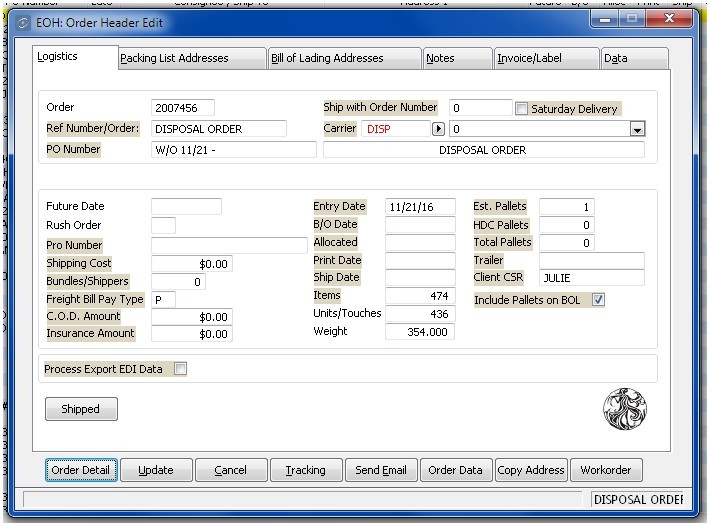
Task: Click the Ship Date field
Action: [x=420, y=277]
